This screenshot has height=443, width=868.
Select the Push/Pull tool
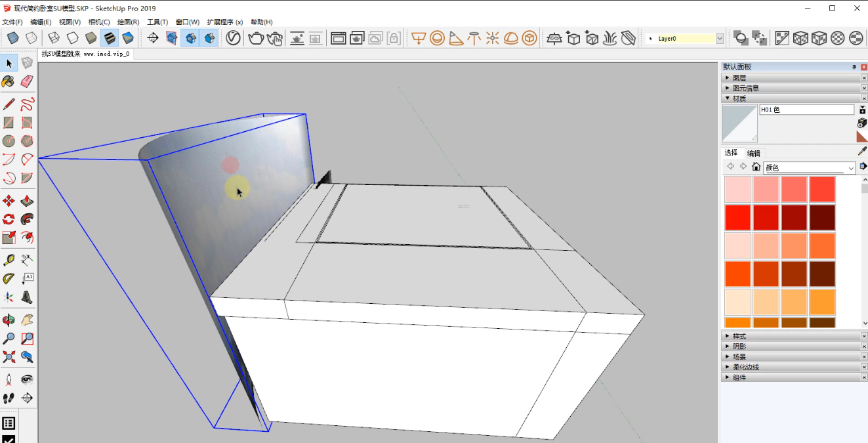click(x=27, y=201)
